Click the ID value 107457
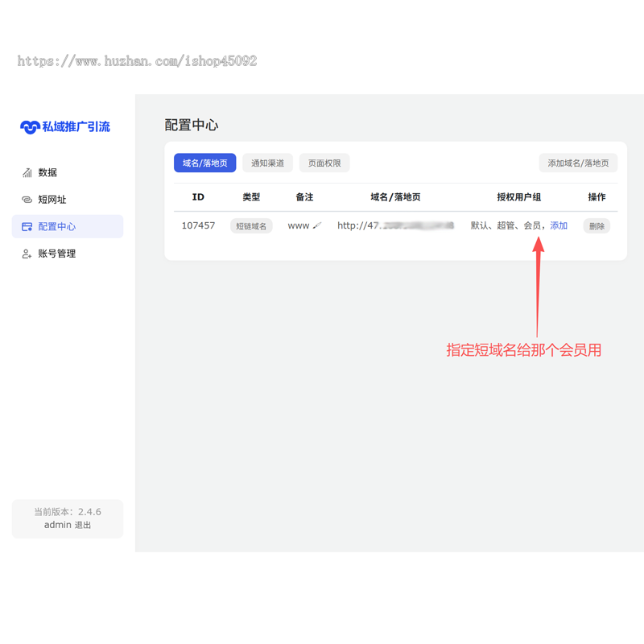 [198, 225]
